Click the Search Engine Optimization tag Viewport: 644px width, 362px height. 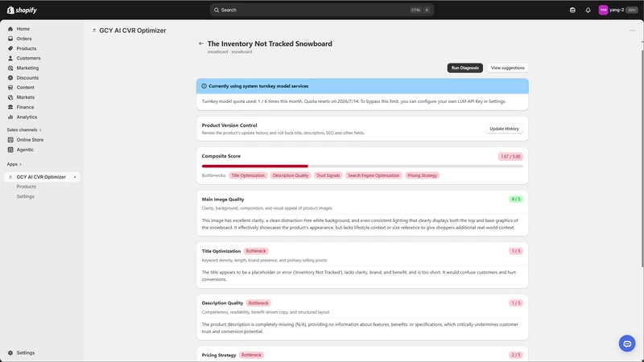[x=374, y=175]
